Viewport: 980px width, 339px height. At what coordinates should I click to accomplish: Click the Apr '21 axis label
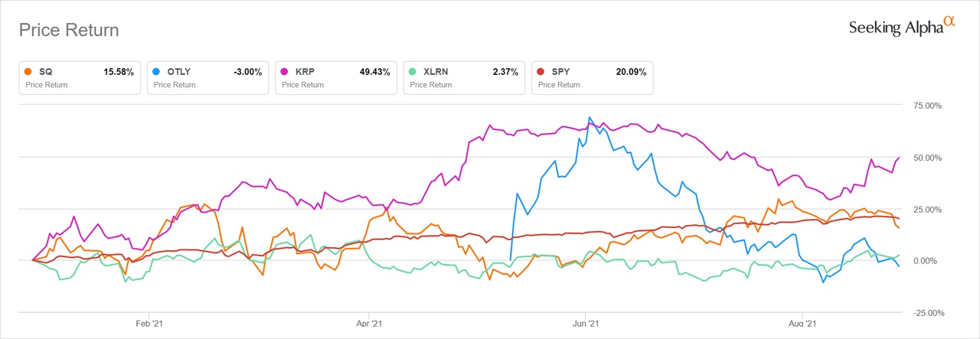[369, 324]
